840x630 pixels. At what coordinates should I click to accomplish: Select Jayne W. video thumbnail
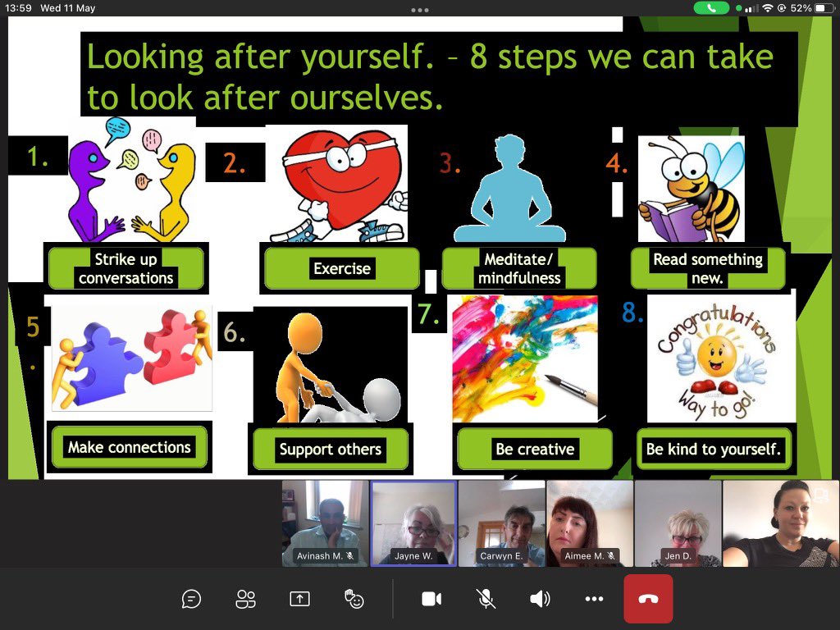(x=413, y=523)
